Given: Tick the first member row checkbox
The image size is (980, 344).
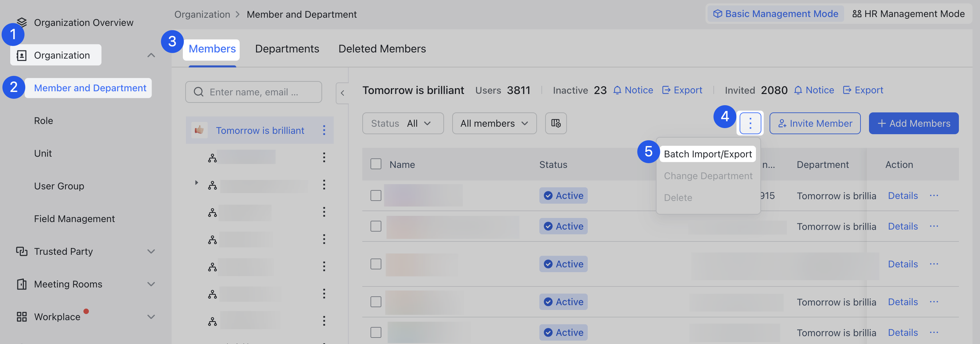Looking at the screenshot, I should [376, 195].
